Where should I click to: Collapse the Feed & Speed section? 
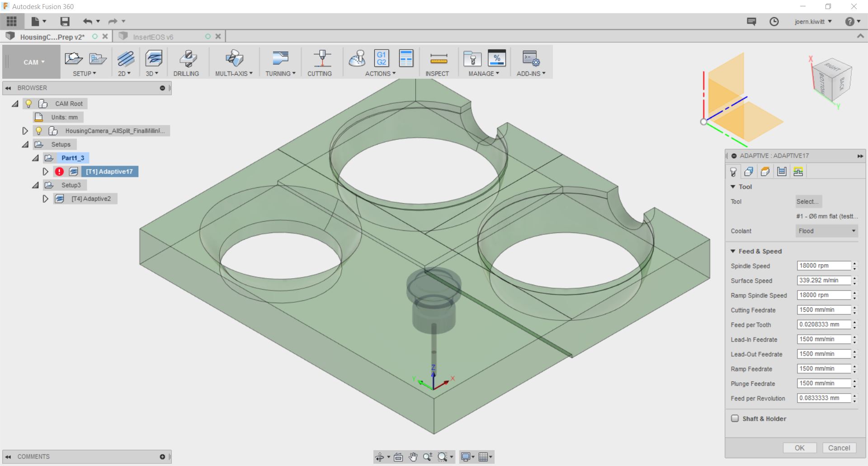(x=733, y=251)
